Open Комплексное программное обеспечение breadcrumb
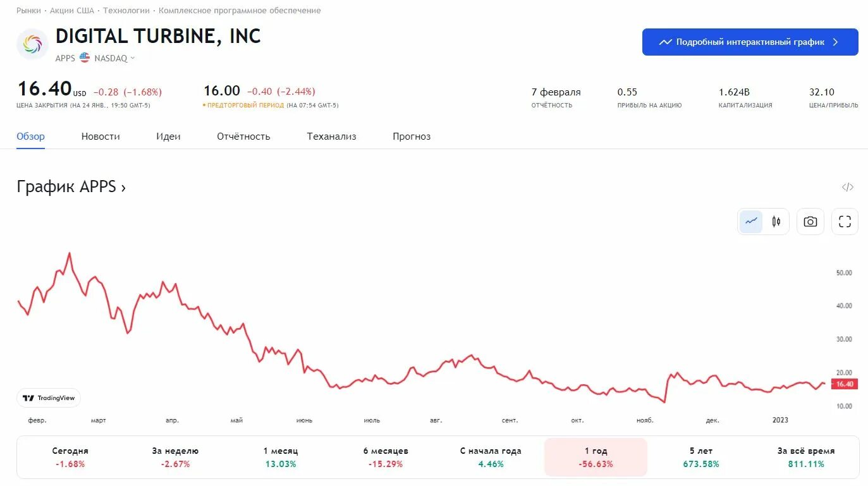This screenshot has height=486, width=868. point(240,11)
